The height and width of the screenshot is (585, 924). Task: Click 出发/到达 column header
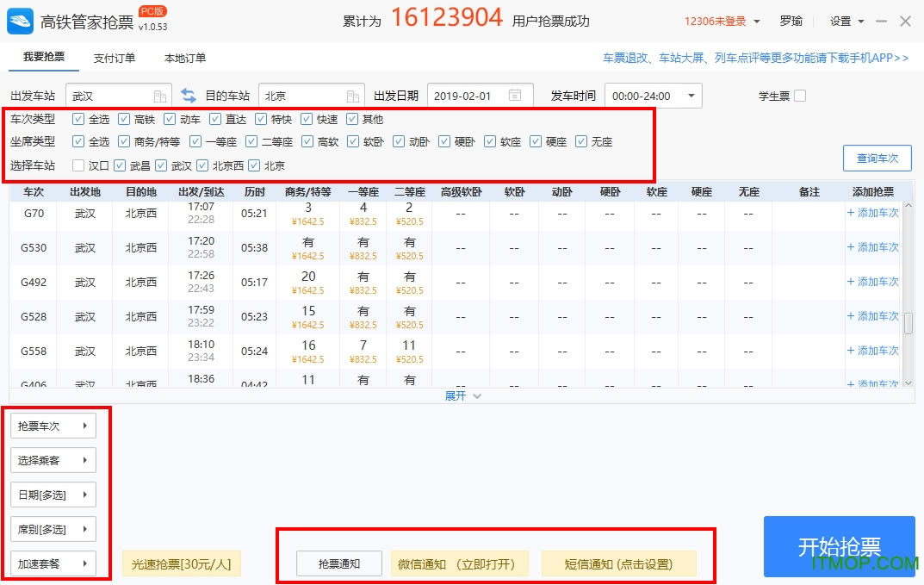pos(201,192)
